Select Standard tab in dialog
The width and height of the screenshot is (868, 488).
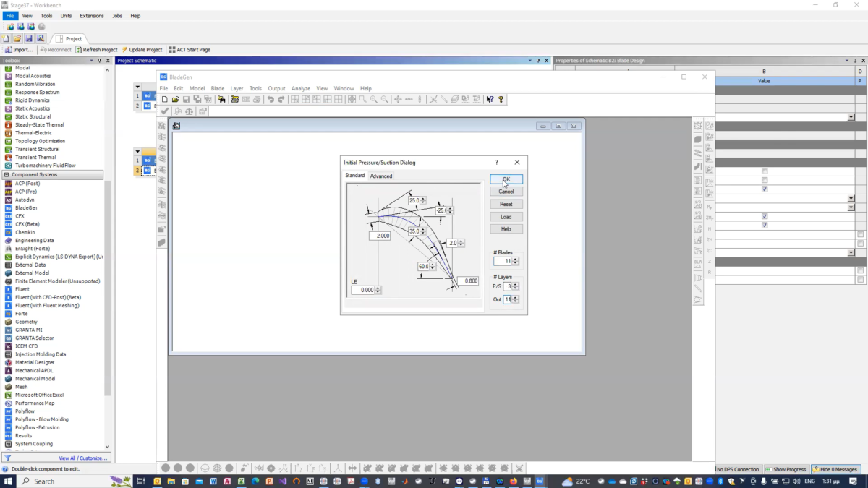tap(354, 176)
